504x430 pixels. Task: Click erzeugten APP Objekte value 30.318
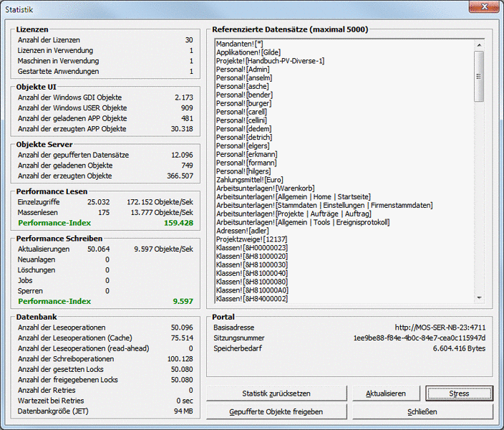pyautogui.click(x=182, y=129)
